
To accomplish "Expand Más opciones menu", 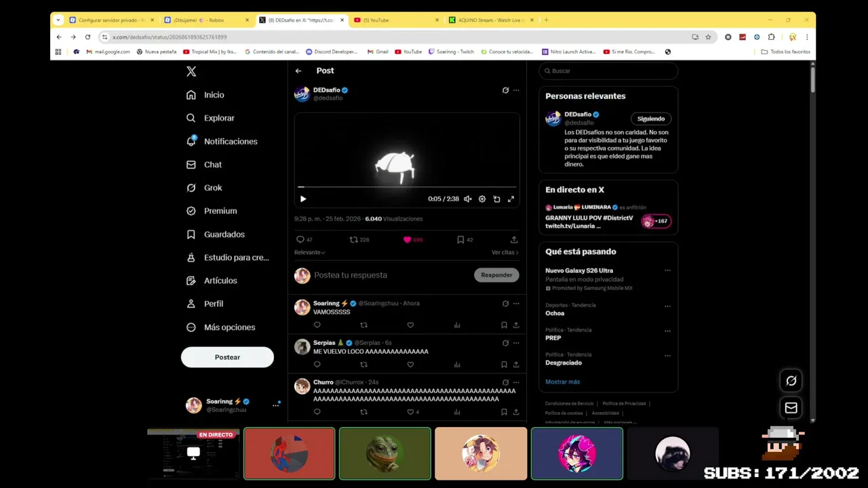I will (x=220, y=327).
